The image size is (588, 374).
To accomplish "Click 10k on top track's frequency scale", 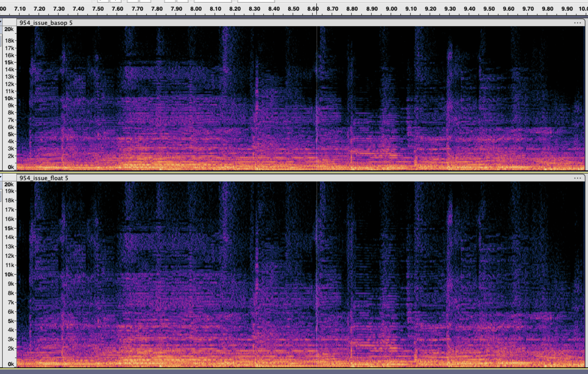I will click(x=9, y=98).
